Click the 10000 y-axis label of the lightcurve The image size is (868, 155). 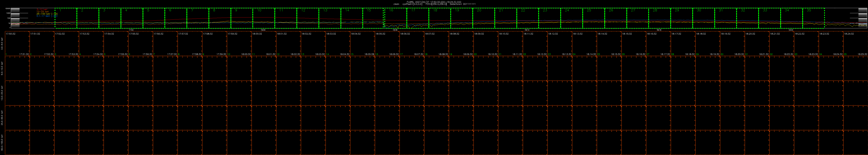click(7, 8)
